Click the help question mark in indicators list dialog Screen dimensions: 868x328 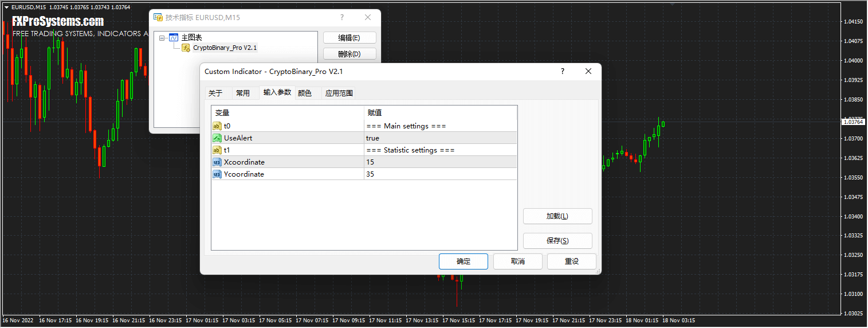coord(342,18)
